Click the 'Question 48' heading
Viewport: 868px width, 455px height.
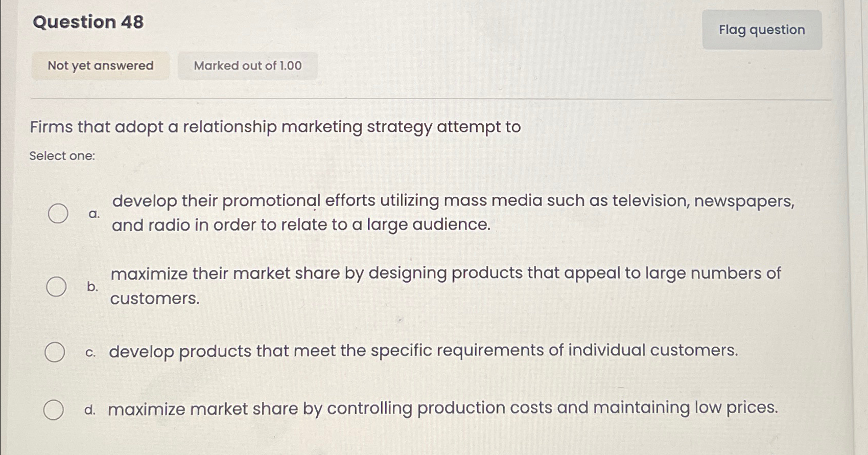88,22
